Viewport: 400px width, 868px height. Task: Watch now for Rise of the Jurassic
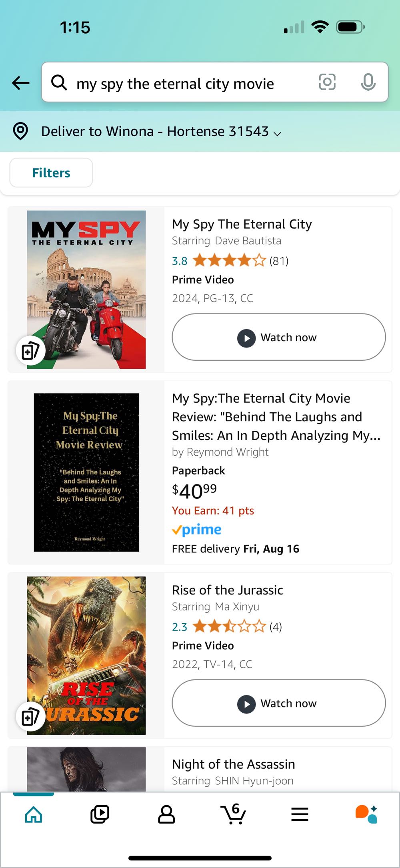pyautogui.click(x=279, y=703)
